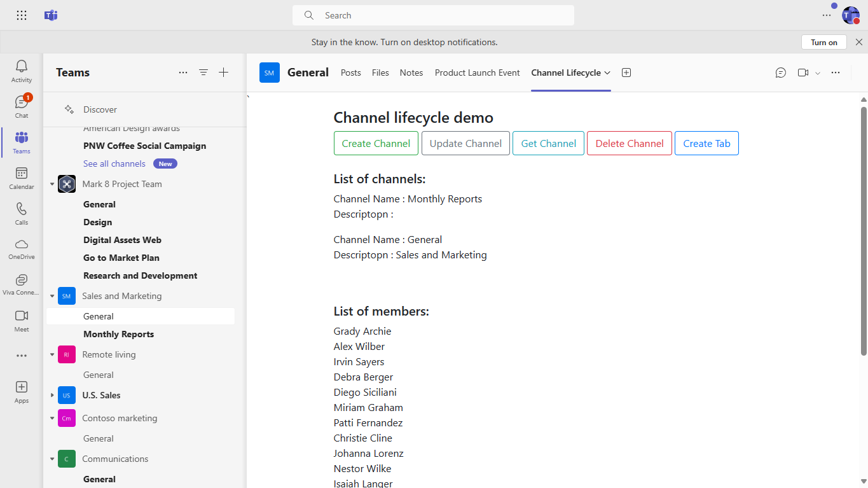Click the filter teams icon
Viewport: 868px width, 488px height.
point(203,73)
